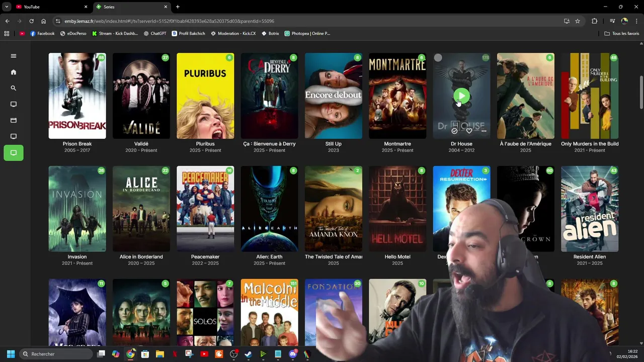Play Dr House with the green play button
Viewport: 644px width, 362px height.
pyautogui.click(x=461, y=96)
